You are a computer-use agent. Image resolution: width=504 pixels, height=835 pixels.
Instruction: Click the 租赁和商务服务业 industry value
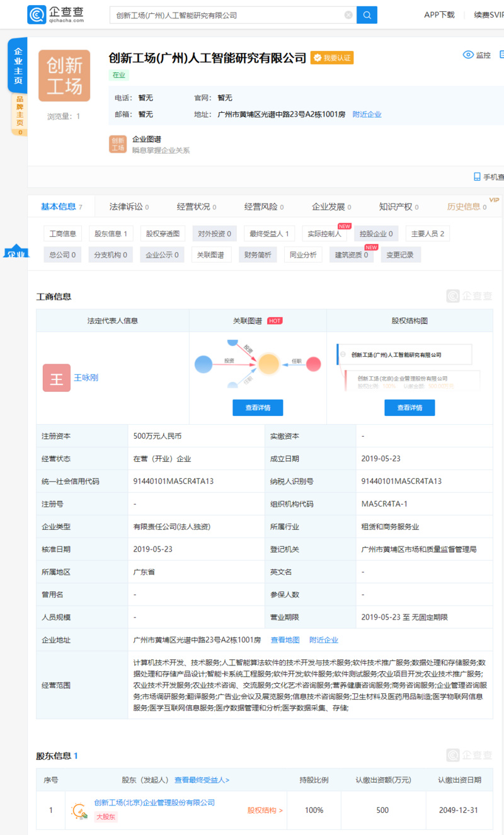point(391,526)
